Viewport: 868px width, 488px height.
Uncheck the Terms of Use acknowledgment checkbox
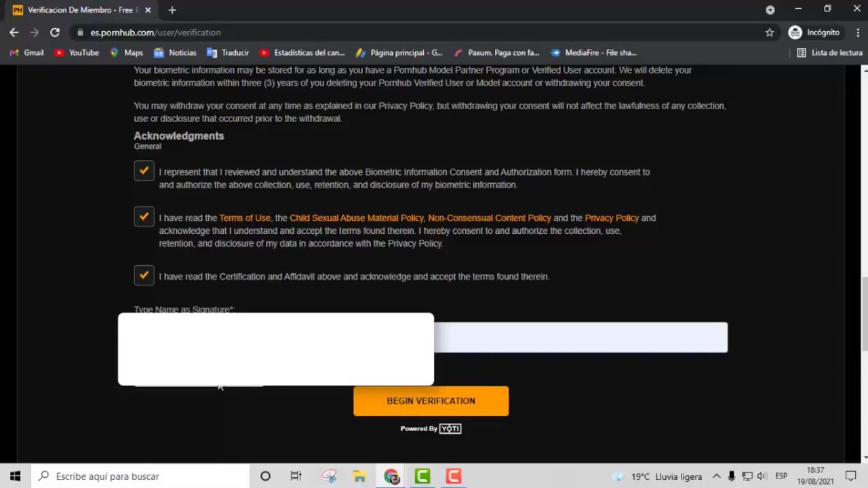coord(144,217)
